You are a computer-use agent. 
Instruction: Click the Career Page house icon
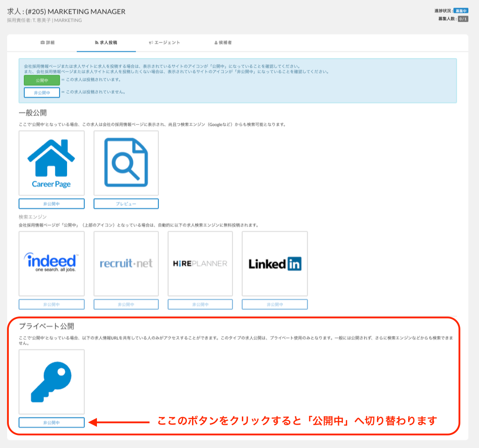click(51, 163)
